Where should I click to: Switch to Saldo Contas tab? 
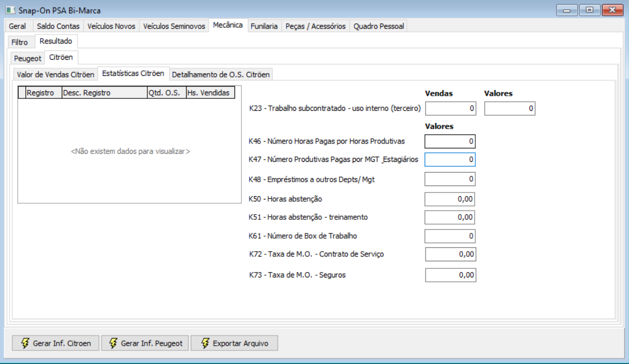click(58, 26)
